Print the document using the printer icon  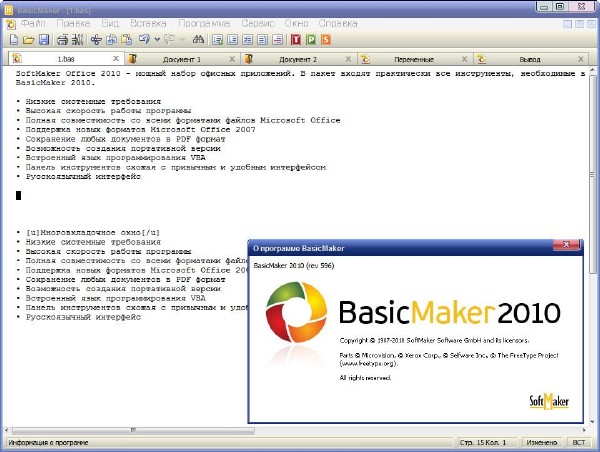62,40
